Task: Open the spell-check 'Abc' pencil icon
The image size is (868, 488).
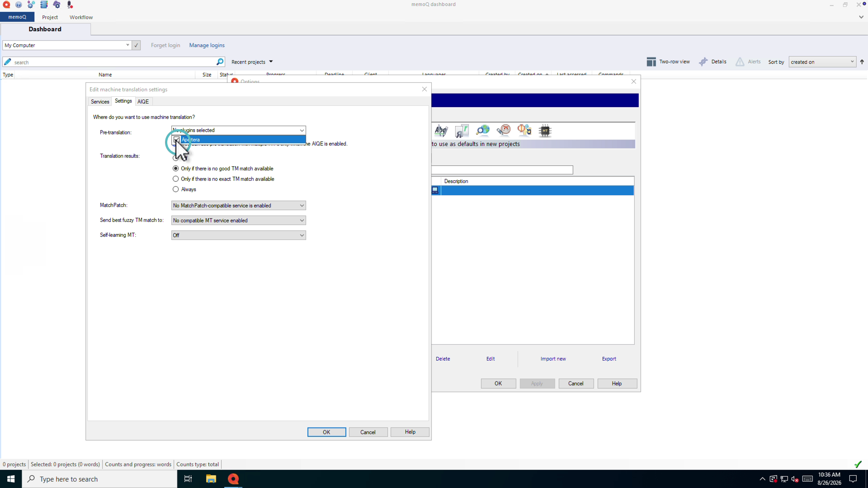Action: pos(441,131)
